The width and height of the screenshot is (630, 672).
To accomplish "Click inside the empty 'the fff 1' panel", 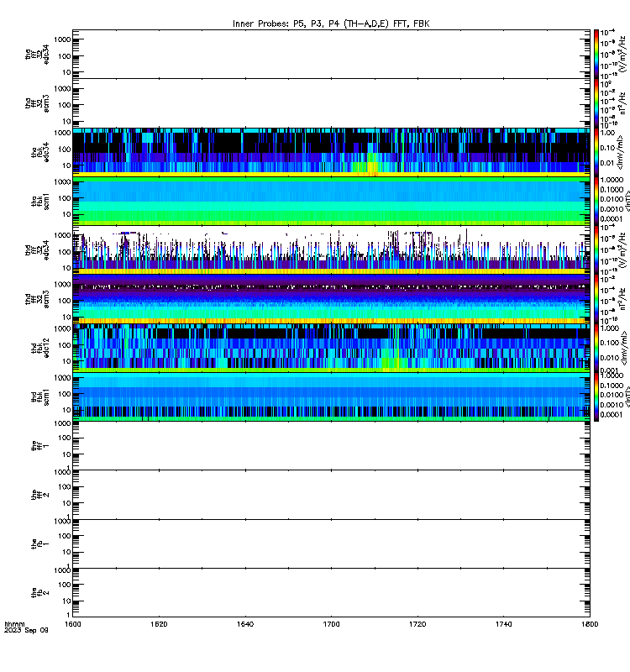I will (x=331, y=446).
